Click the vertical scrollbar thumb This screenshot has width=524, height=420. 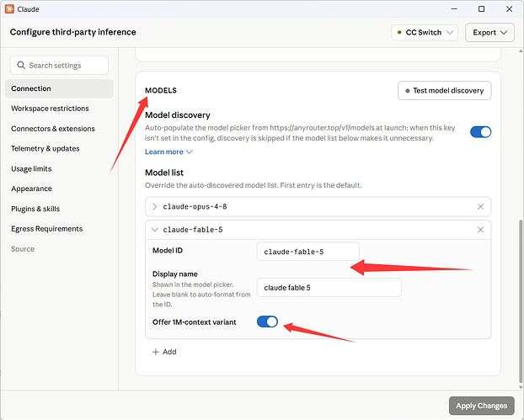521,300
